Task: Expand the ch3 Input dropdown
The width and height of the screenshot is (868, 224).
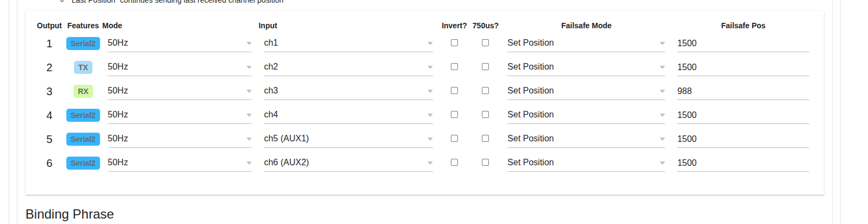Action: [x=348, y=91]
